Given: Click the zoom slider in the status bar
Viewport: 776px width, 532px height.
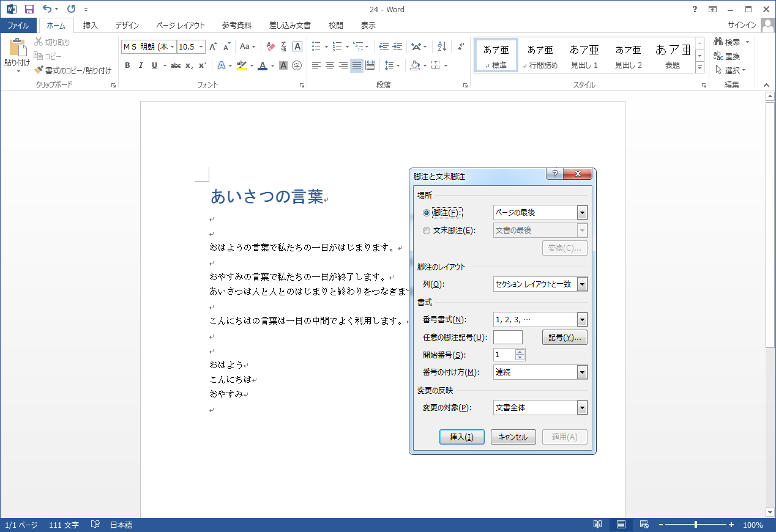Looking at the screenshot, I should coord(695,525).
